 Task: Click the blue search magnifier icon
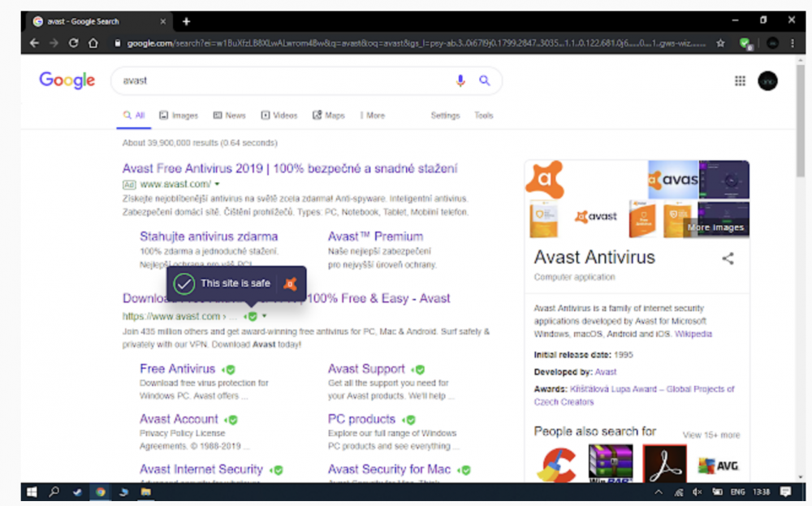[484, 80]
